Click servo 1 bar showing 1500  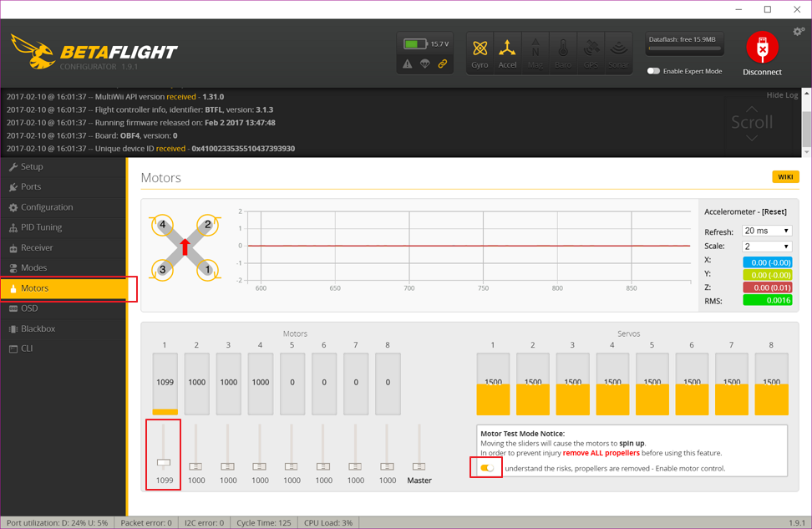pyautogui.click(x=493, y=384)
